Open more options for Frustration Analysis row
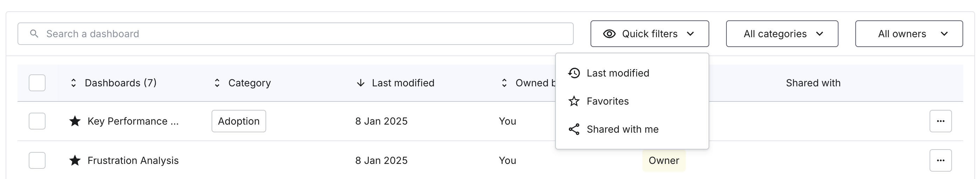The height and width of the screenshot is (179, 980). point(940,160)
